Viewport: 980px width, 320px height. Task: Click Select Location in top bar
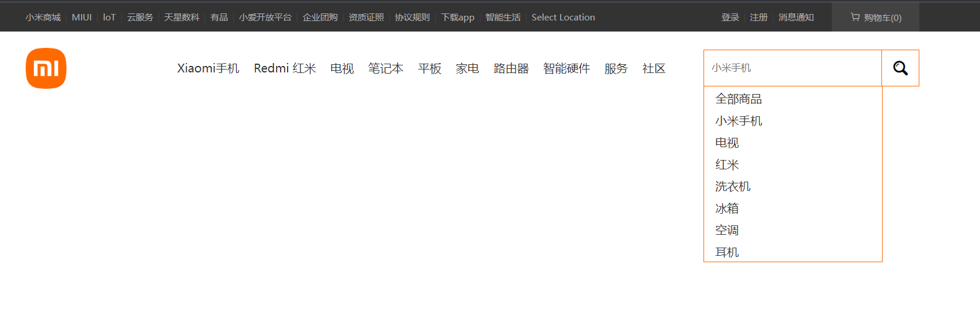tap(563, 18)
